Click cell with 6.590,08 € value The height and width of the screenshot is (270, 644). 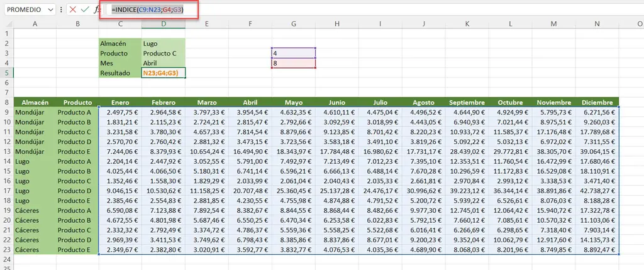coord(120,210)
